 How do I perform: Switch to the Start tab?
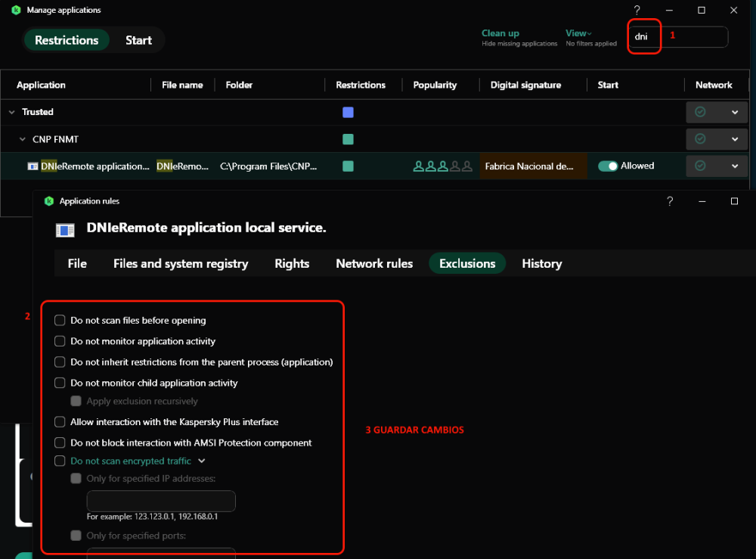(138, 40)
